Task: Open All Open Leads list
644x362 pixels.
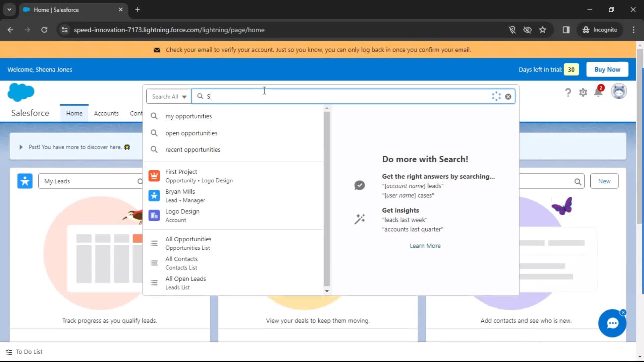Action: (233, 283)
